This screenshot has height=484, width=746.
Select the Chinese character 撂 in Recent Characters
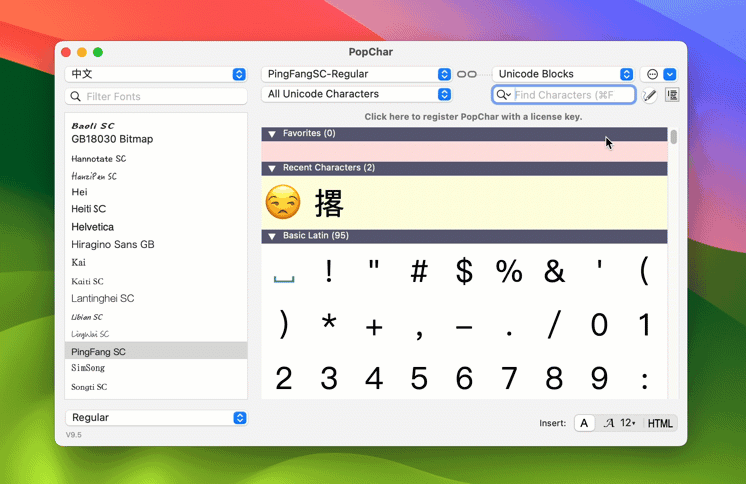pos(329,203)
